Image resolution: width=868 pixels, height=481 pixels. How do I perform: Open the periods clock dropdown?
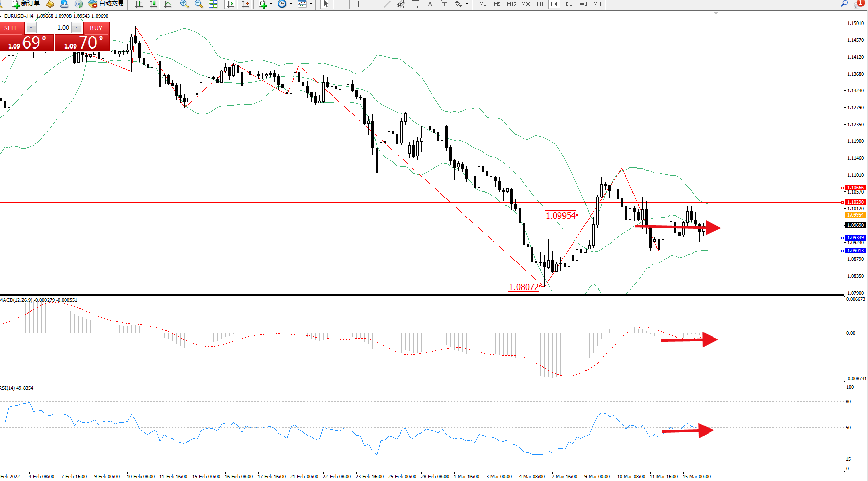tap(291, 4)
